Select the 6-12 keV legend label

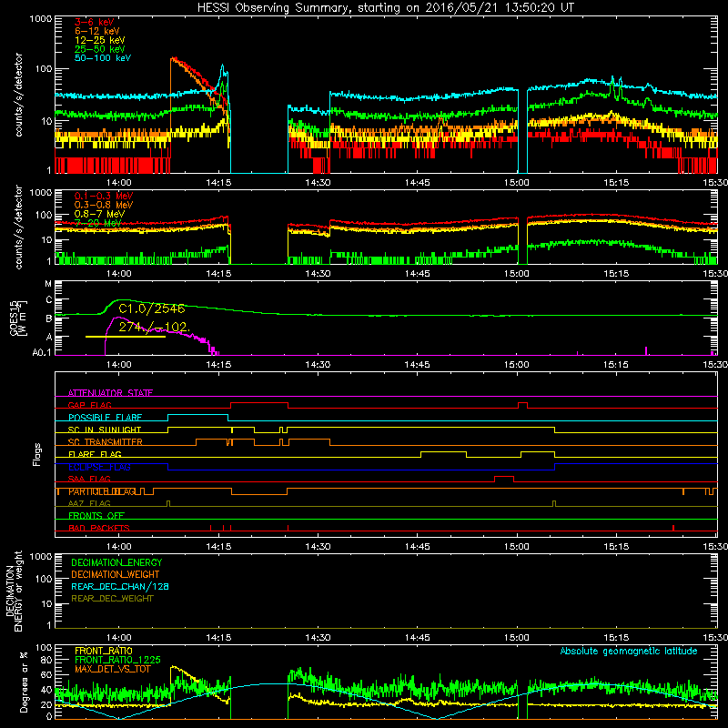97,31
